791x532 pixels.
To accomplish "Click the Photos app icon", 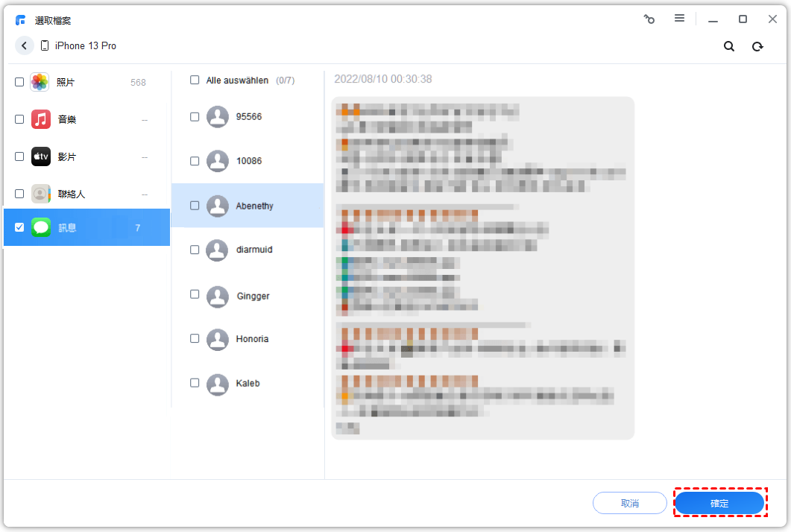I will tap(40, 82).
